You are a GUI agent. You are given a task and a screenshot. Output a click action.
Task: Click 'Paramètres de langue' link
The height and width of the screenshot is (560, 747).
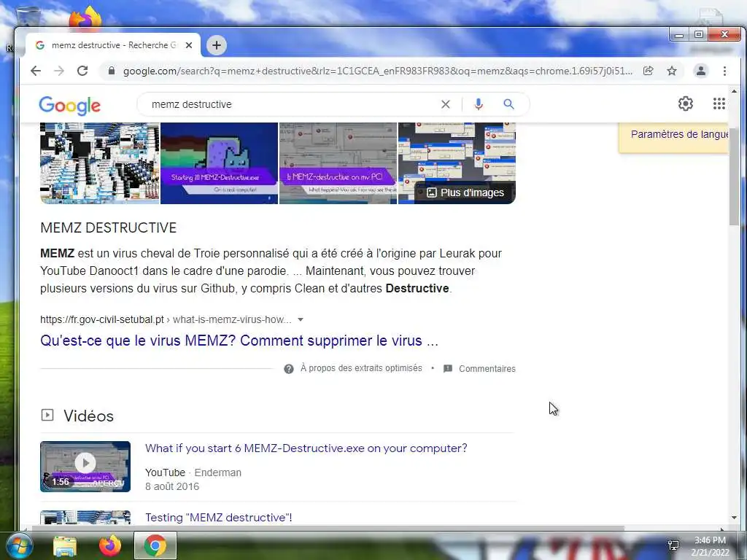679,134
